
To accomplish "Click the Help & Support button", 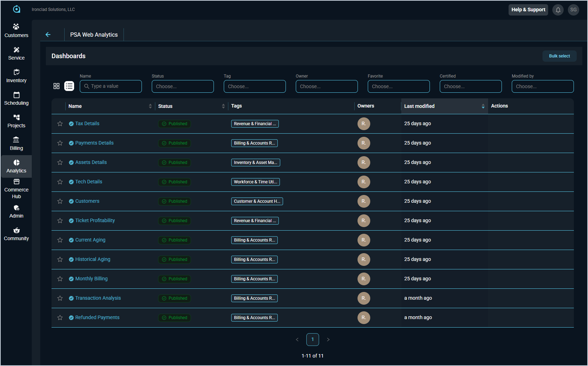I will [528, 10].
